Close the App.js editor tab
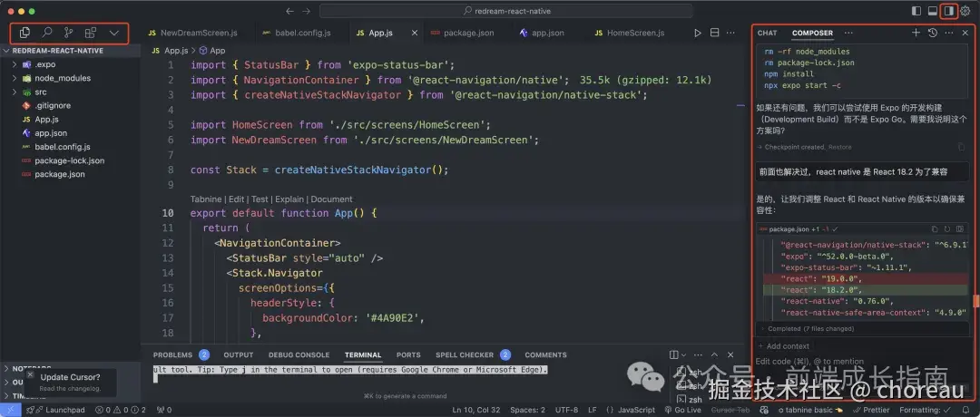 tap(415, 33)
